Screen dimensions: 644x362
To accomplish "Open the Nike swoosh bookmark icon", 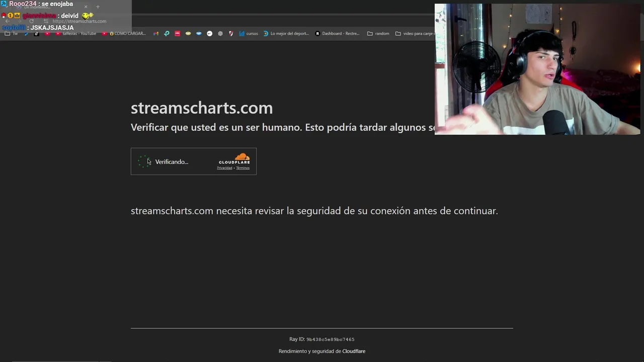I will pos(209,34).
